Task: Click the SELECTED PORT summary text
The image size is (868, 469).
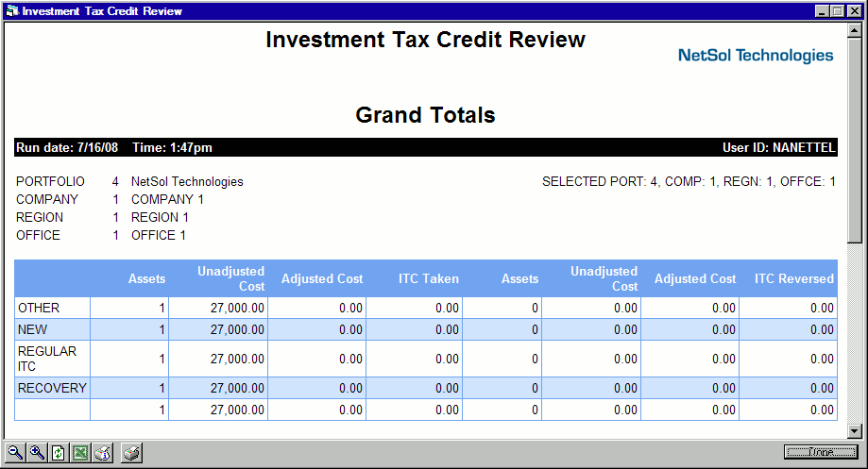Action: tap(689, 181)
